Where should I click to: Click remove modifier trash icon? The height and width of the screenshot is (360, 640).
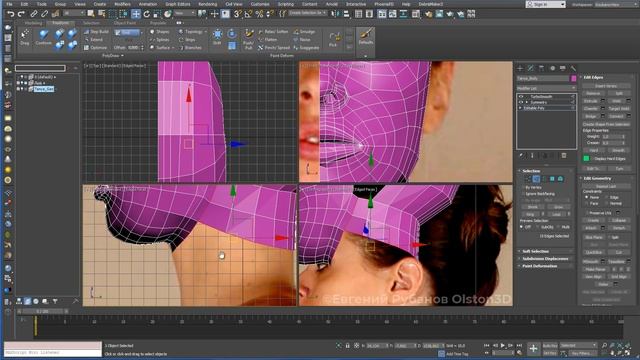pos(564,156)
